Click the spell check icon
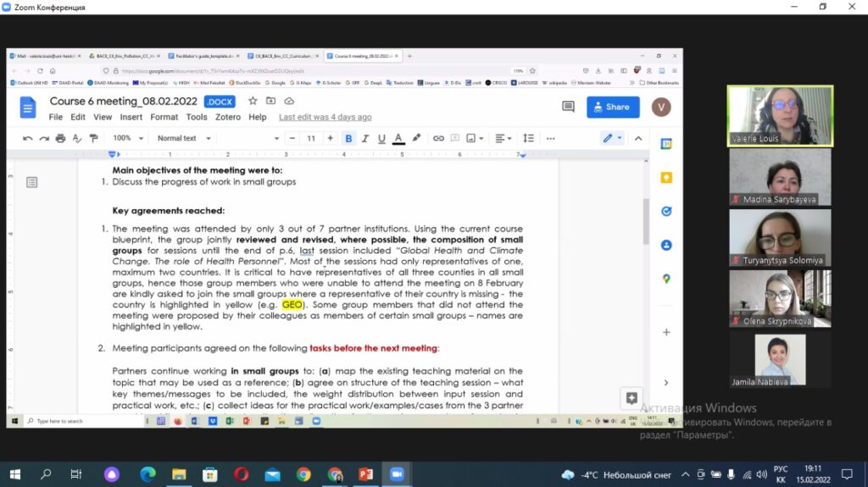Image resolution: width=868 pixels, height=487 pixels. [77, 138]
